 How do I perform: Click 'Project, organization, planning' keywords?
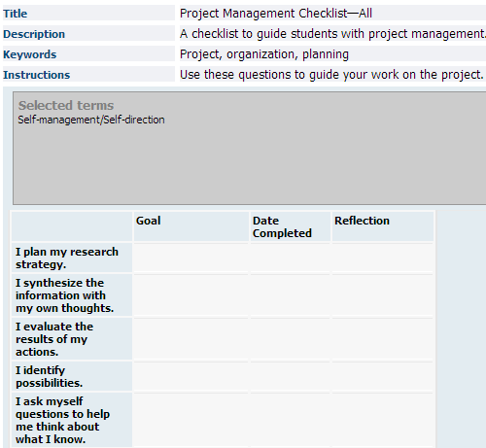[264, 54]
